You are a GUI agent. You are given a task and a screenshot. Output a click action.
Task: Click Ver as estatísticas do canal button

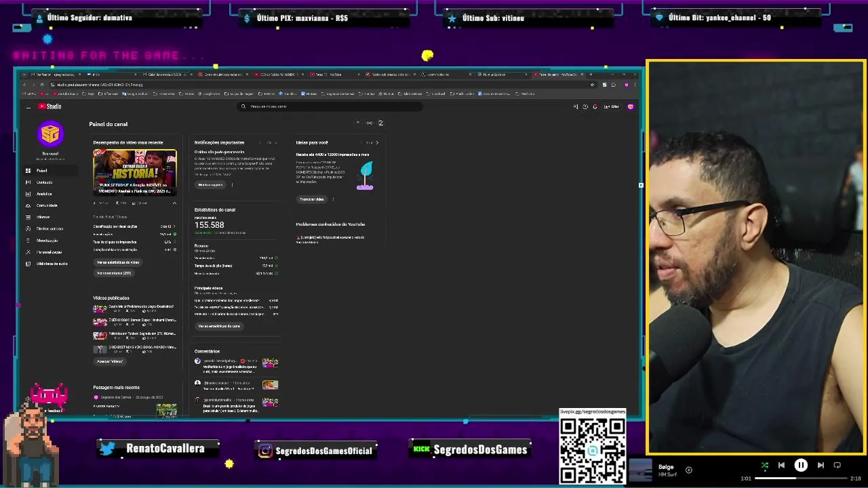219,326
